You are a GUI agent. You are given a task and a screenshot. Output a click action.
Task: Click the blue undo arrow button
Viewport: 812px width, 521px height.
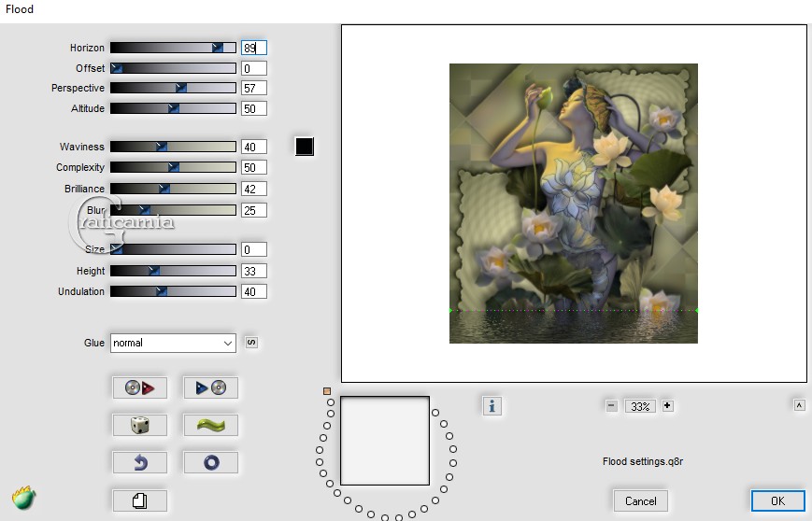coord(140,462)
